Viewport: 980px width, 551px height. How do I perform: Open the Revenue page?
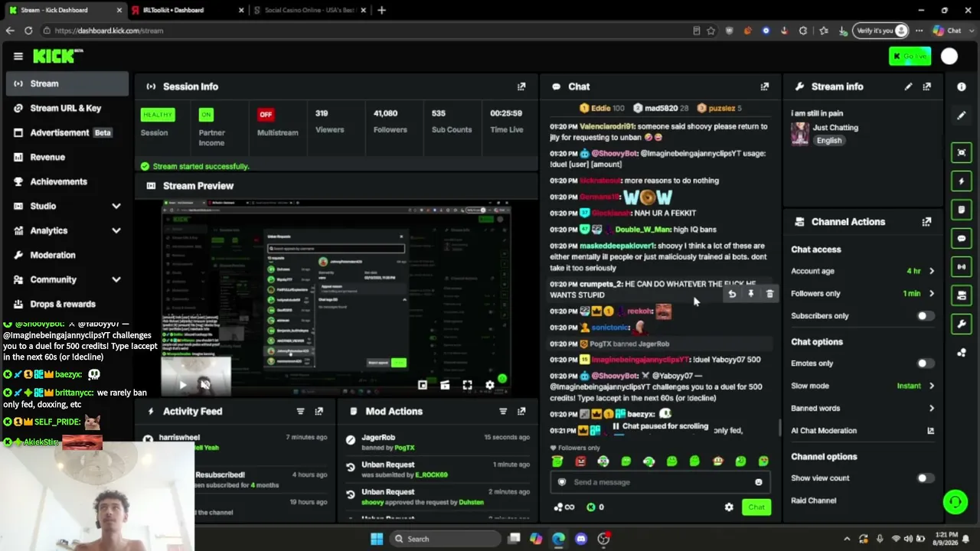click(67, 157)
